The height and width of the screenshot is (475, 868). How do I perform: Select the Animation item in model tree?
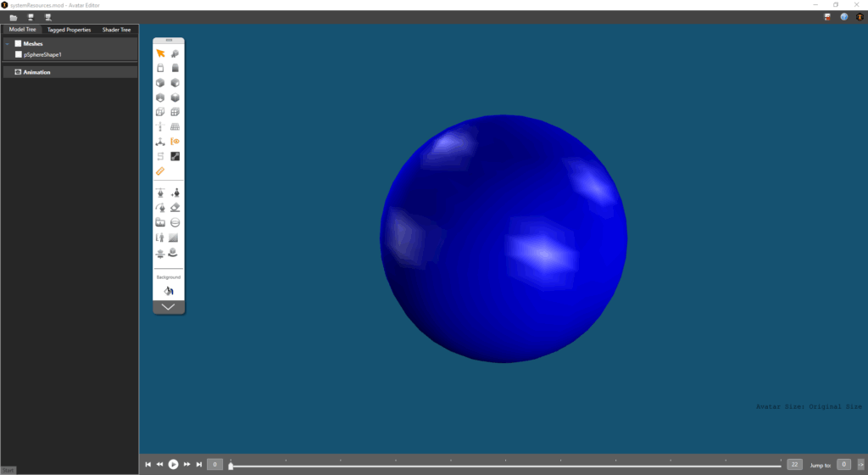coord(36,72)
